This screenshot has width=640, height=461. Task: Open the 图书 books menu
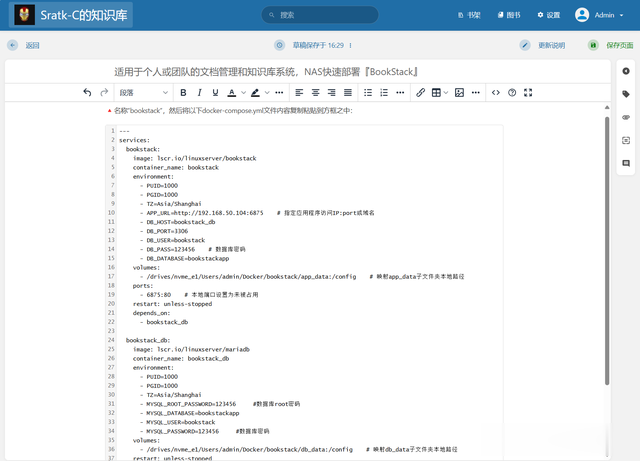[509, 15]
